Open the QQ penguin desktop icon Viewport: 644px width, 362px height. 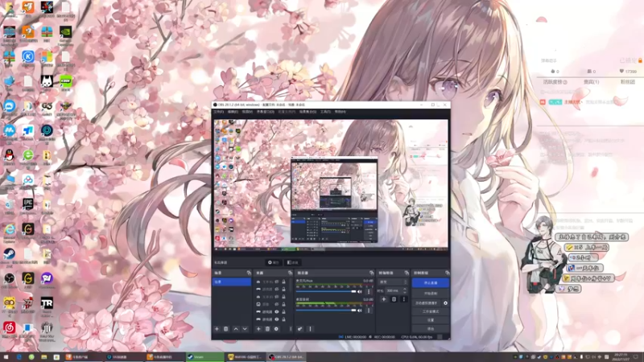(9, 156)
